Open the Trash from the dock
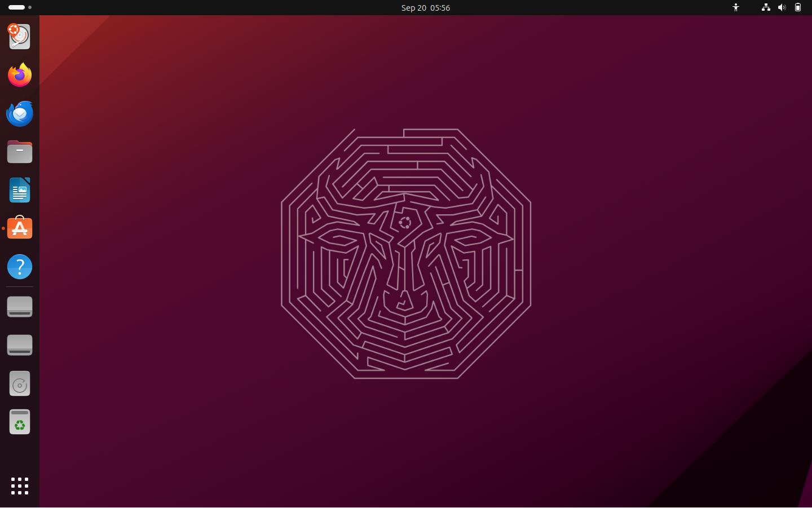The width and height of the screenshot is (812, 508). pos(20,422)
